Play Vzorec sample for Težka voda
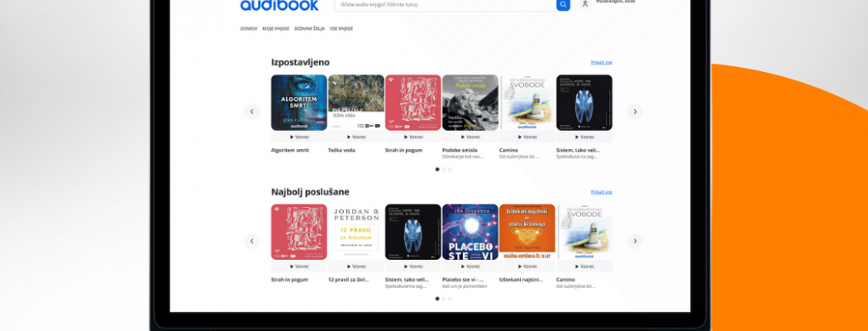Image resolution: width=868 pixels, height=331 pixels. coord(356,137)
